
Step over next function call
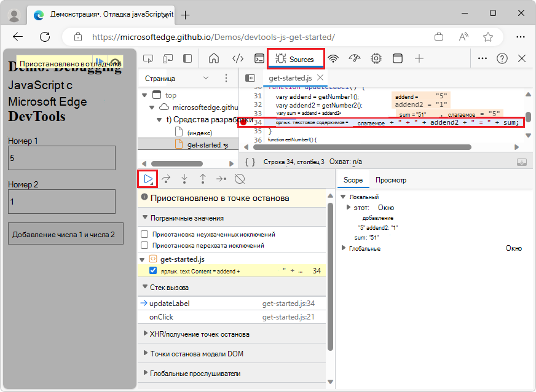tap(166, 179)
